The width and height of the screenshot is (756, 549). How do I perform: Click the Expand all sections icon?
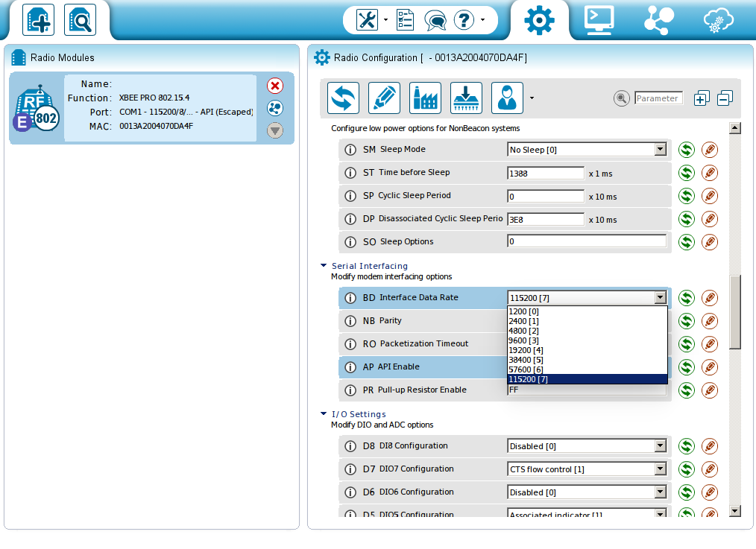702,98
